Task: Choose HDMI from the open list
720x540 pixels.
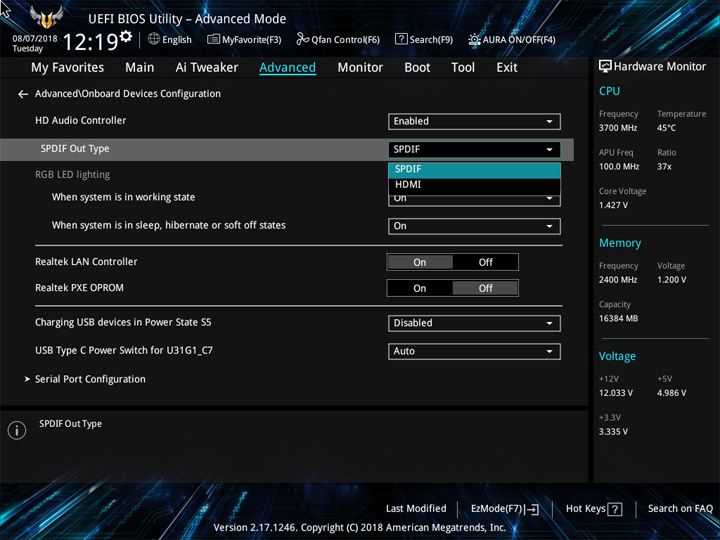Action: 474,185
